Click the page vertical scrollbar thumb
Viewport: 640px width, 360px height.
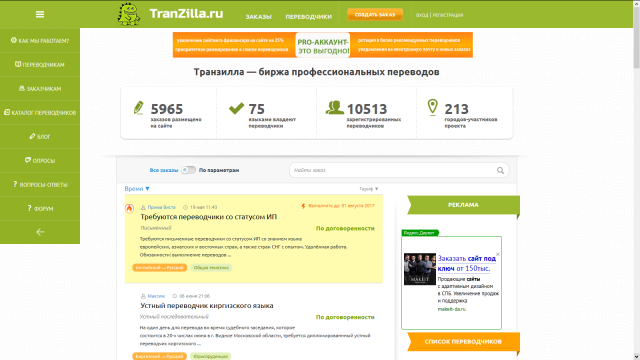pos(636,37)
